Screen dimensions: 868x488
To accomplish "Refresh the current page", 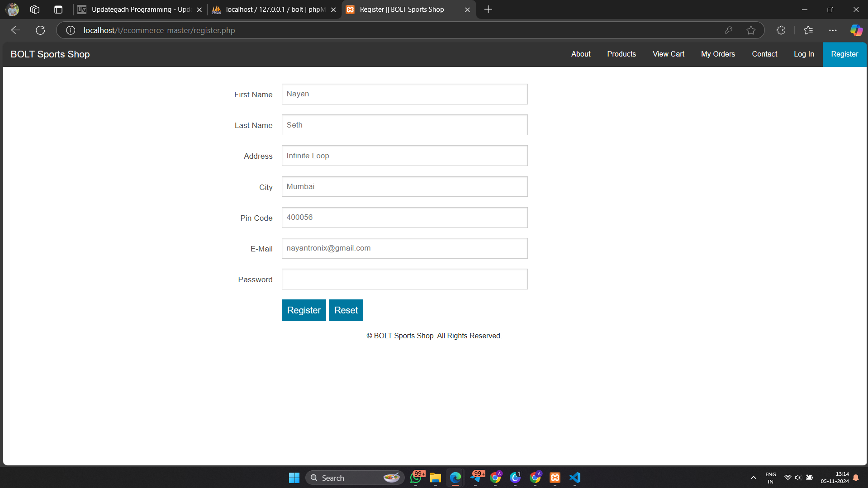I will coord(40,30).
